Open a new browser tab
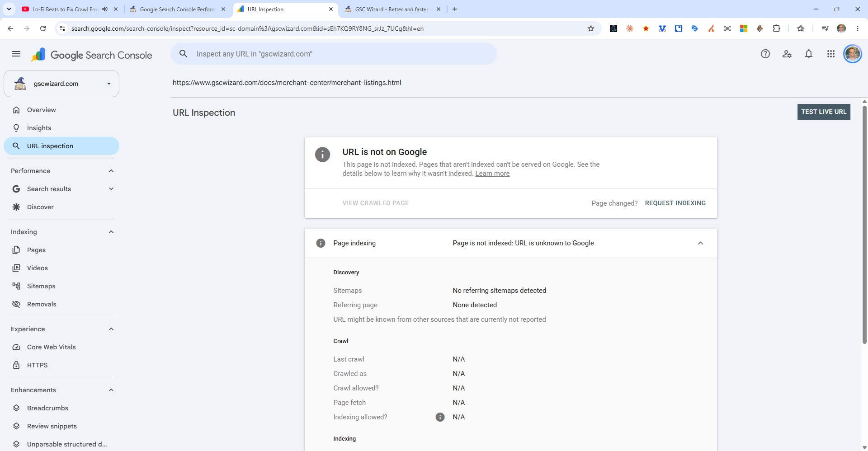The image size is (868, 451). 455,9
